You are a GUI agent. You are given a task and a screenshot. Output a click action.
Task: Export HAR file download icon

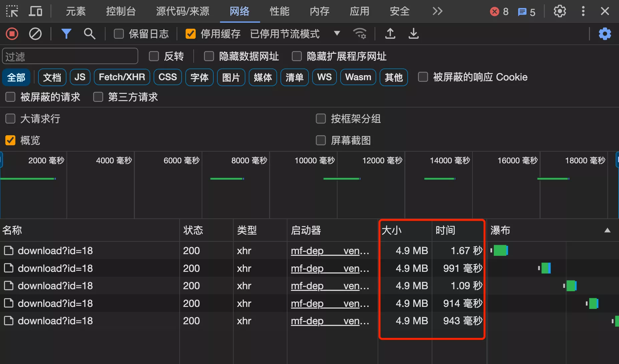point(413,33)
